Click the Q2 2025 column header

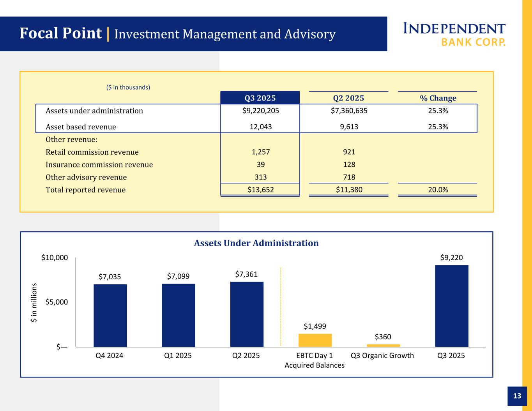point(348,98)
